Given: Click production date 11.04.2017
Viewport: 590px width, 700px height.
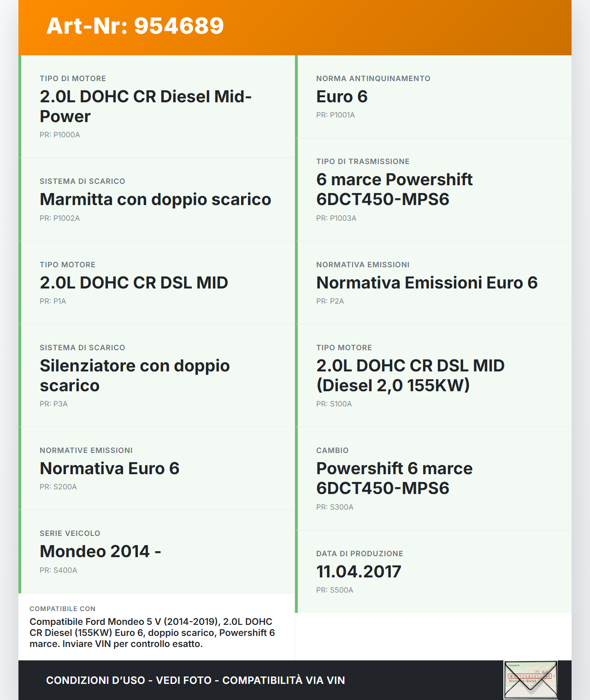Looking at the screenshot, I should click(359, 572).
